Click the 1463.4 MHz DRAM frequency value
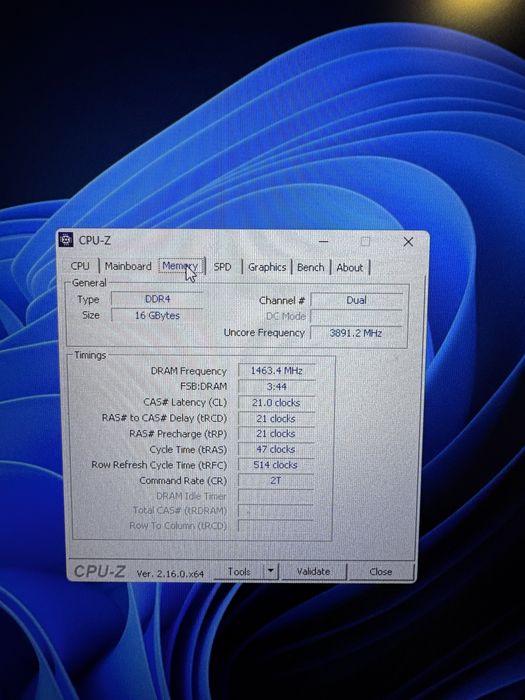The width and height of the screenshot is (525, 700). [277, 371]
